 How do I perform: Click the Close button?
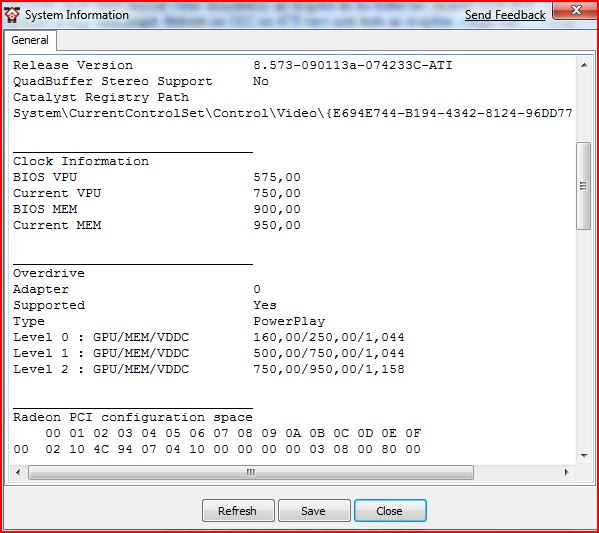[x=390, y=510]
